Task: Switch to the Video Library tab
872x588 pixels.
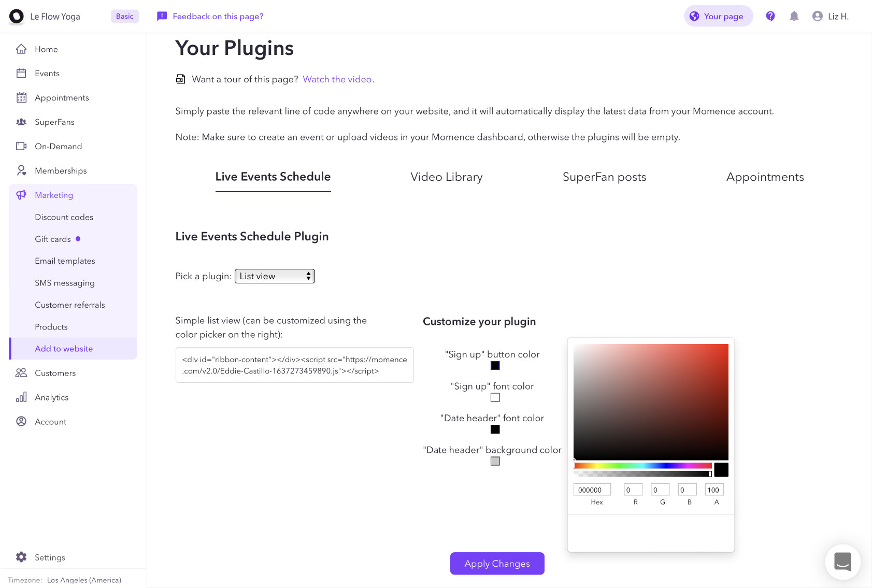Action: [x=446, y=177]
